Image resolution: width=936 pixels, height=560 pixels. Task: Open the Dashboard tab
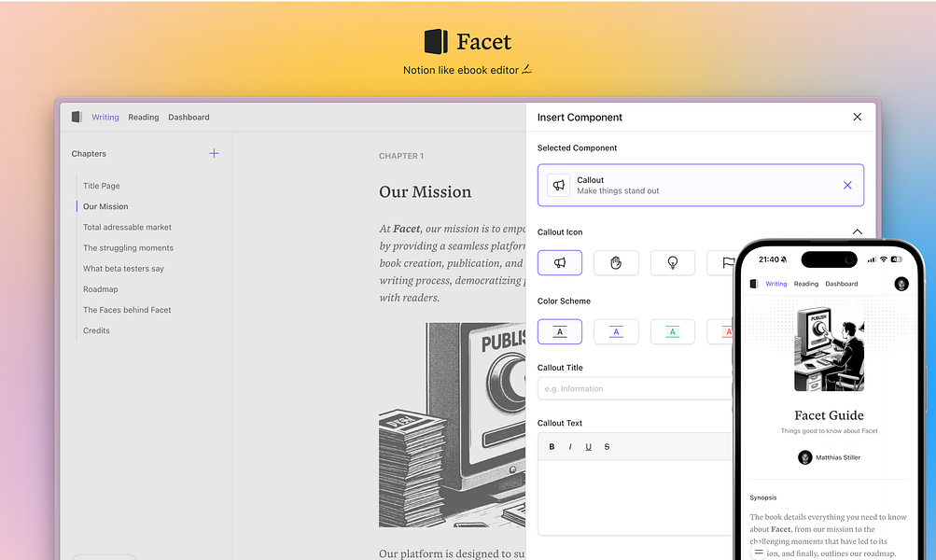pyautogui.click(x=189, y=117)
